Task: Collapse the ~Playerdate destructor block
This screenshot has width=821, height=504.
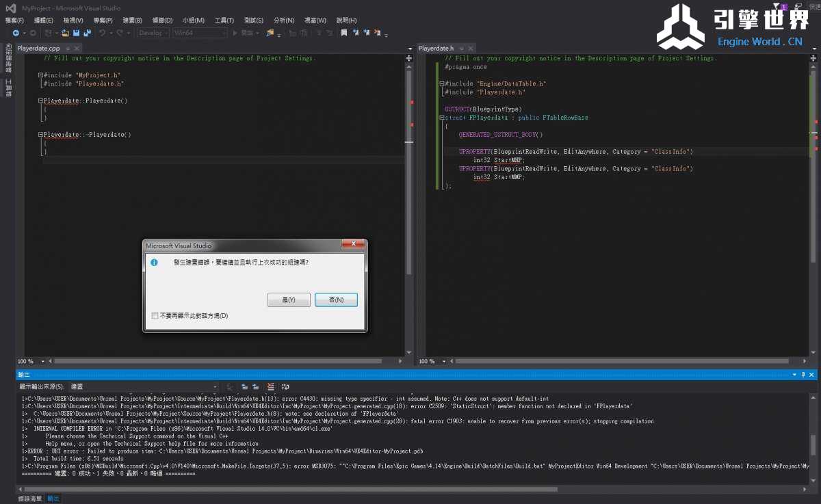Action: click(x=40, y=135)
